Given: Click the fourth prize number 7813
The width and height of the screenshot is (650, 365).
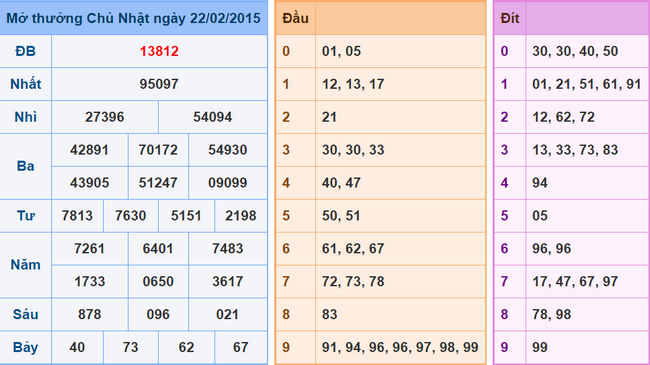Looking at the screenshot, I should point(77,216).
